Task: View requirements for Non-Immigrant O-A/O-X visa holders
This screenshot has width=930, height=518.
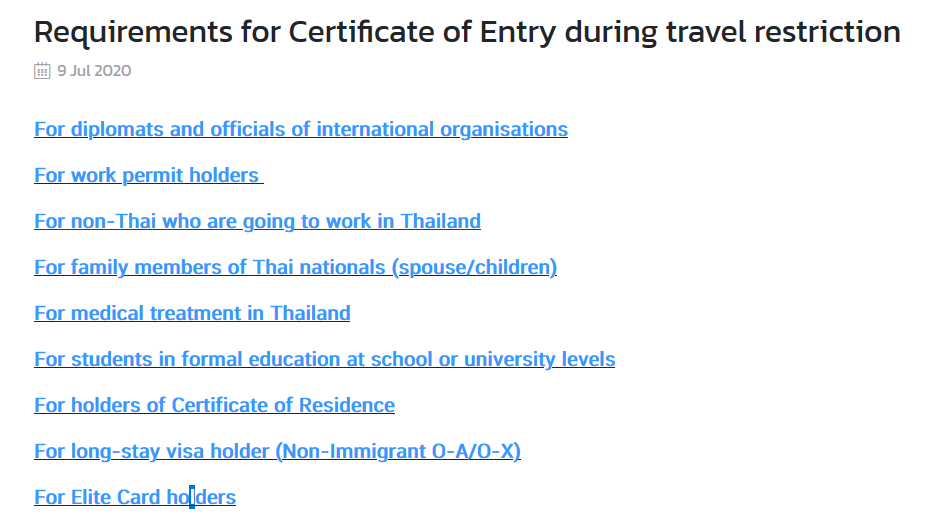Action: [x=278, y=451]
